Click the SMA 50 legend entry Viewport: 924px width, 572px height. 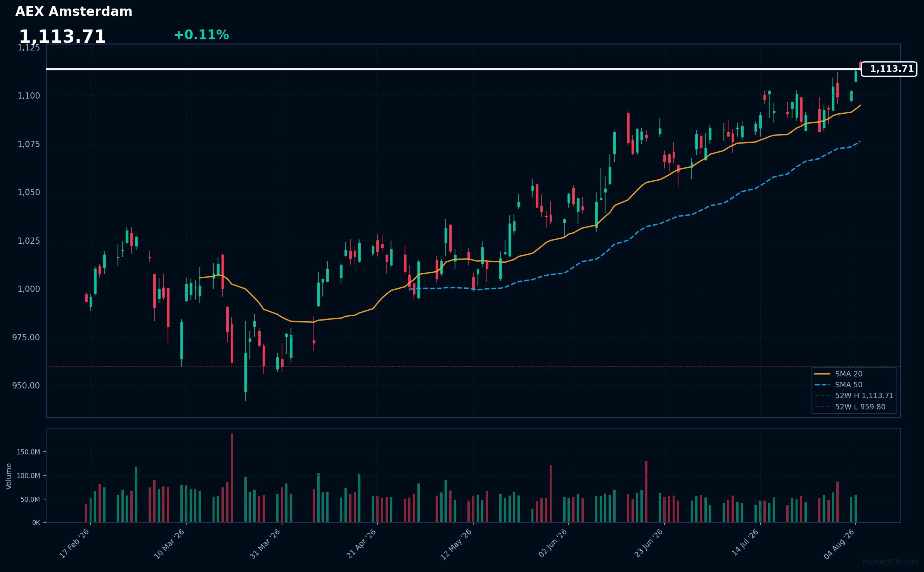pyautogui.click(x=849, y=385)
